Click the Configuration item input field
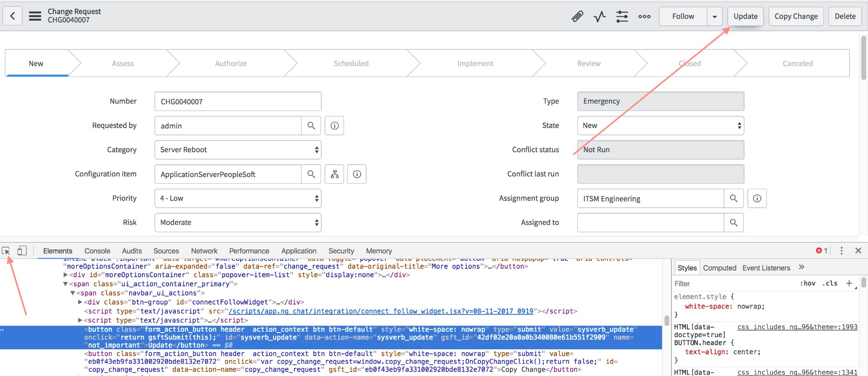 [x=228, y=174]
